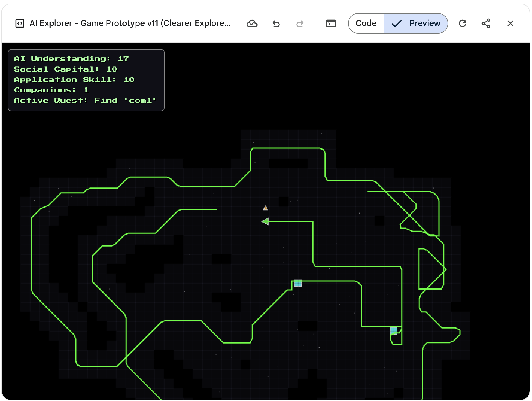Switch to the Code view
Viewport: 532px width, 401px height.
(x=365, y=23)
